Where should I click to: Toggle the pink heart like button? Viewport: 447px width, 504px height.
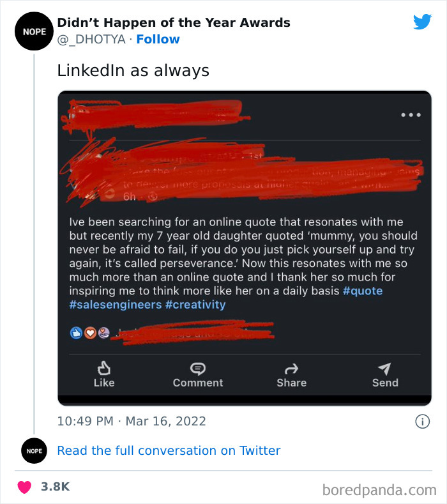[x=26, y=486]
